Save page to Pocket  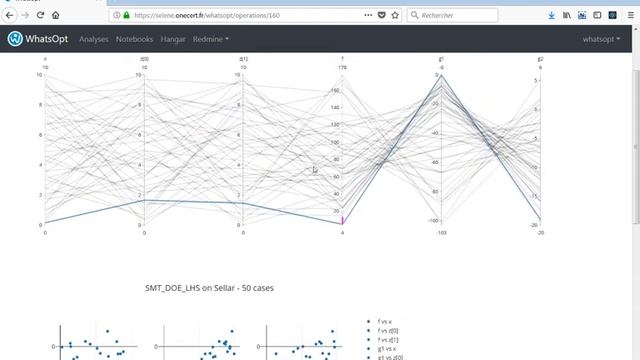[382, 15]
